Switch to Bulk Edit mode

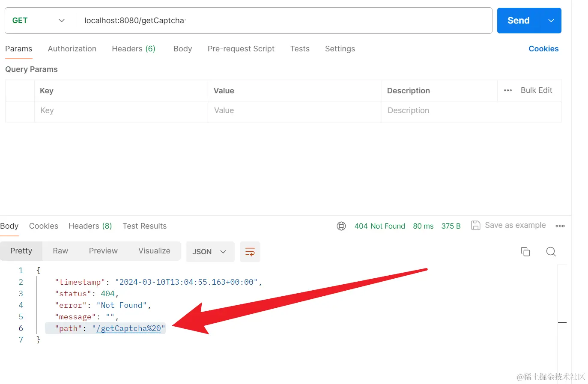pyautogui.click(x=536, y=90)
